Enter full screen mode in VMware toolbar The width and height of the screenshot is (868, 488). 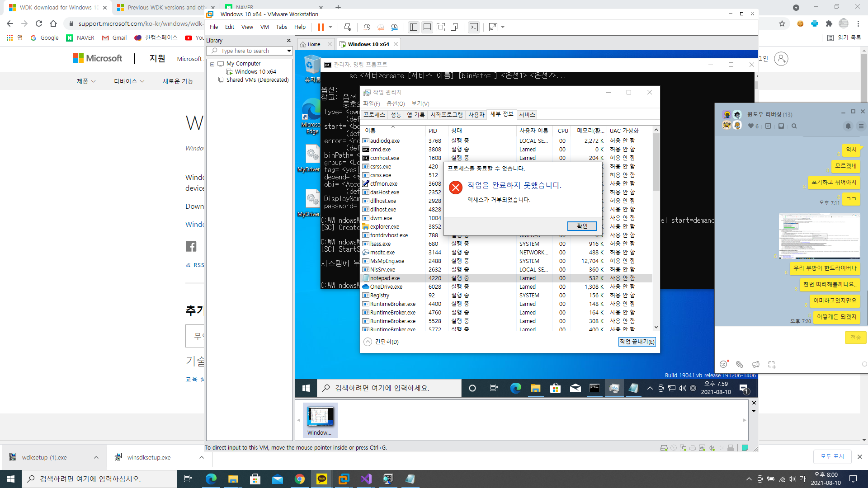point(441,27)
